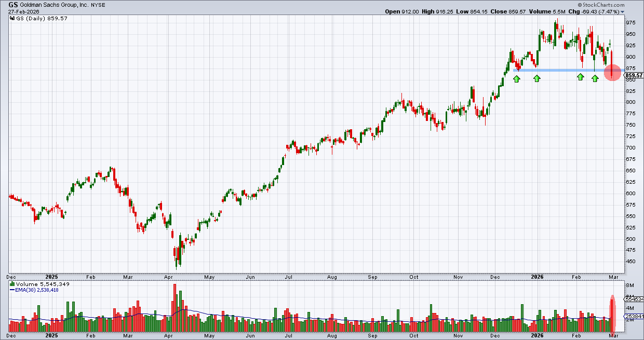This screenshot has width=644, height=340.
Task: Click the 2026 marker under the price panel
Action: coord(537,277)
